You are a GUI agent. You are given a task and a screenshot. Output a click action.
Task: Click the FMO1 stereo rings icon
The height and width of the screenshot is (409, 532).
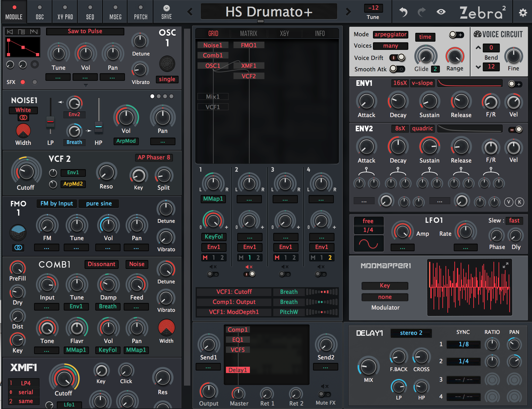[18, 247]
